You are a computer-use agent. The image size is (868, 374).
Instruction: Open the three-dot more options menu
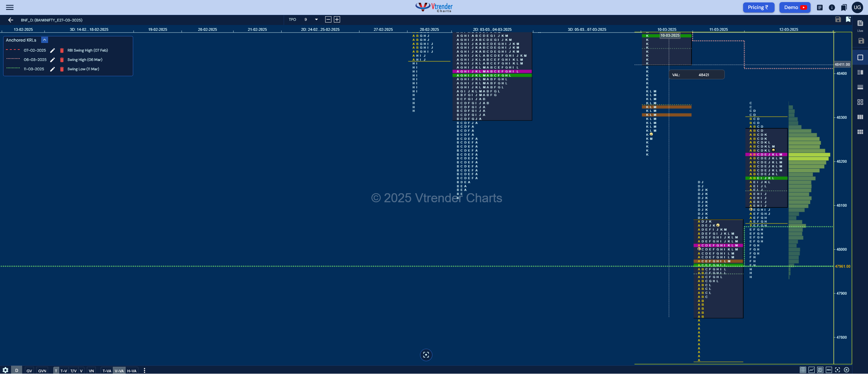144,371
